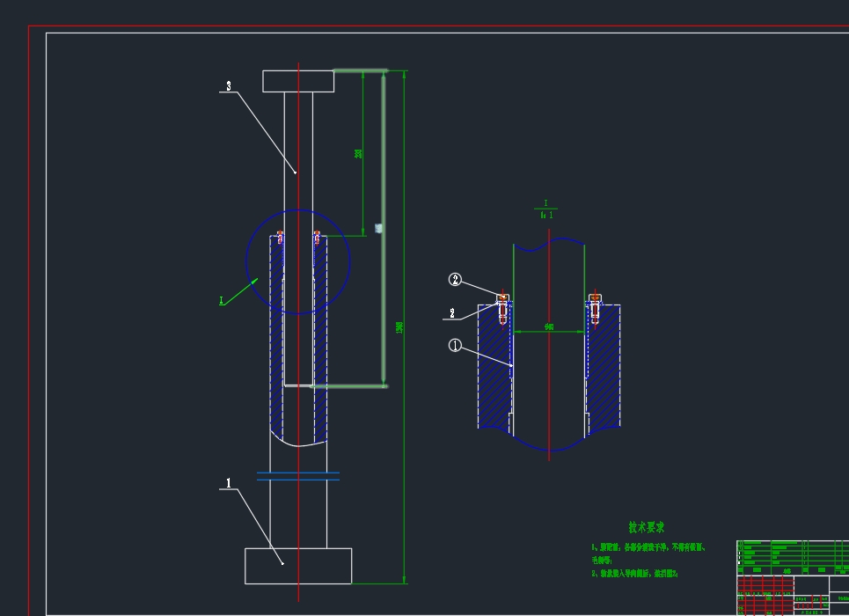Select the top rectangular cap of the column

coord(298,81)
